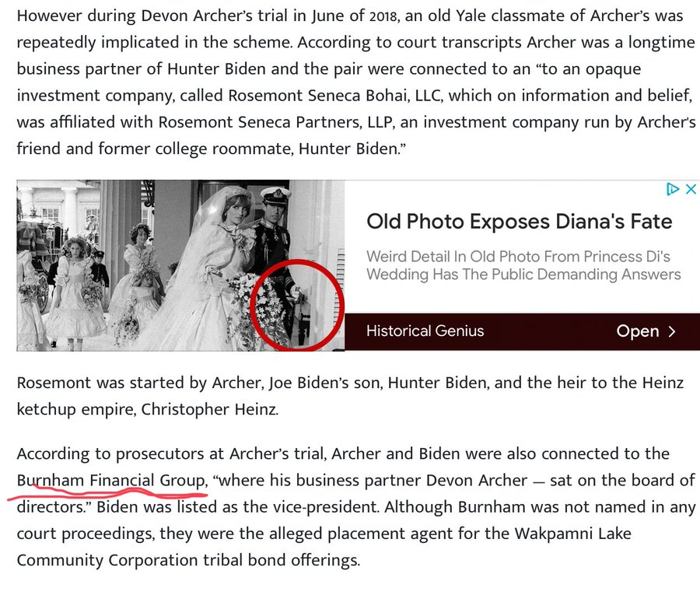The height and width of the screenshot is (595, 700).
Task: Click the chevron arrow beside Open
Action: pyautogui.click(x=672, y=331)
